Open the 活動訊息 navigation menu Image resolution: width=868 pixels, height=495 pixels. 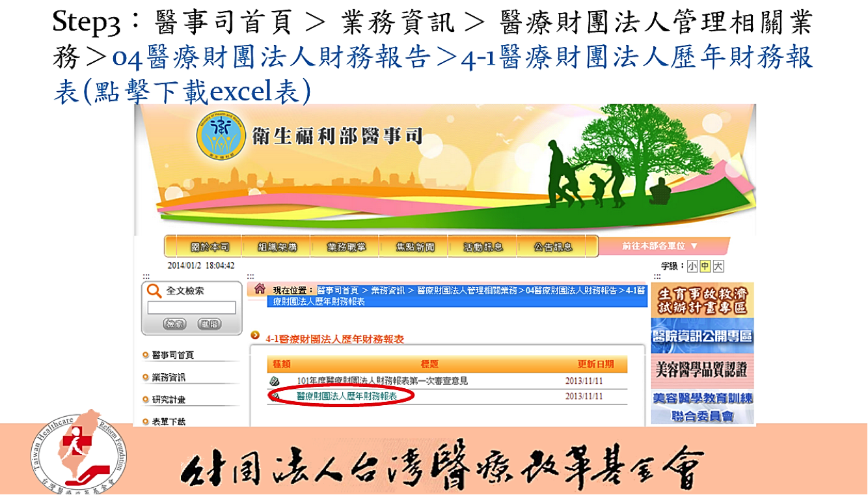[483, 247]
